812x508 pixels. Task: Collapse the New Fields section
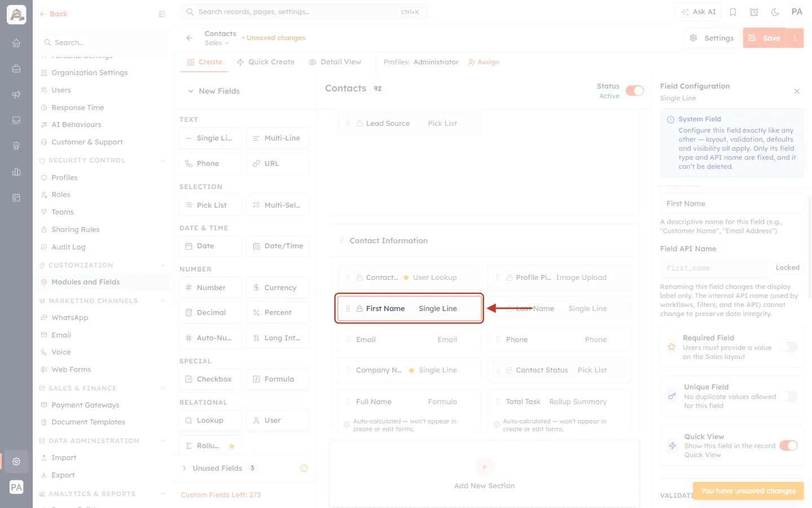(x=191, y=91)
